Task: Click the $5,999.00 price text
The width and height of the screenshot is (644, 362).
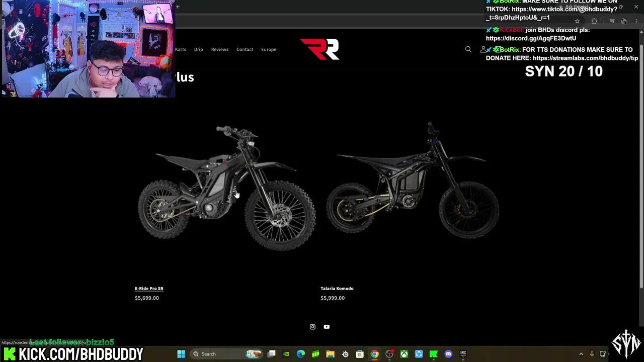Action: point(333,298)
